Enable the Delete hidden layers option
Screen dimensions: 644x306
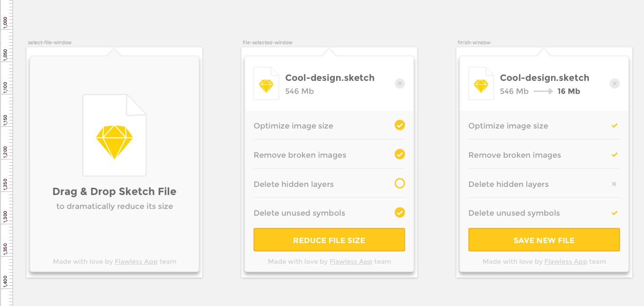pos(399,184)
